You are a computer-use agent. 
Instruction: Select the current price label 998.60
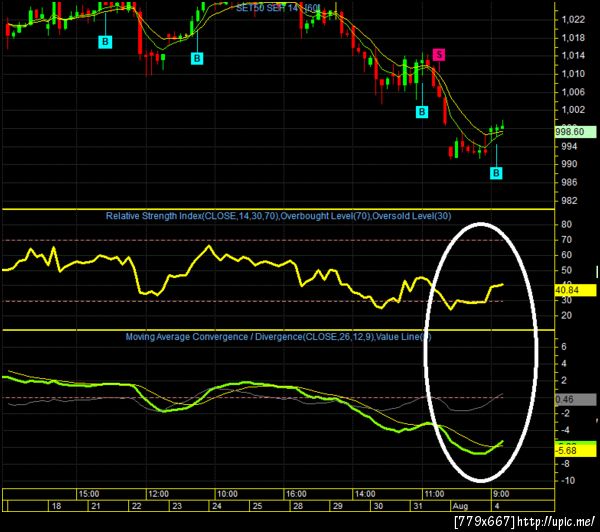(x=575, y=132)
